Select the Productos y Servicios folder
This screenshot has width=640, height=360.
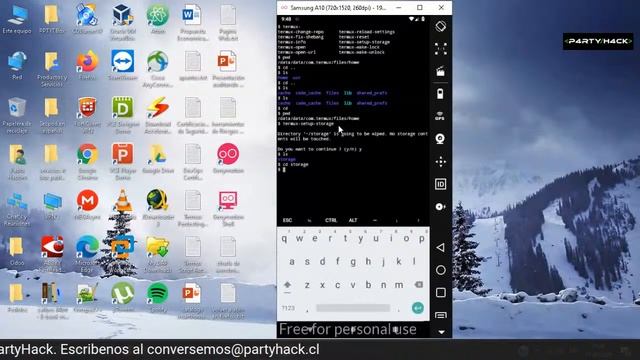[x=52, y=69]
